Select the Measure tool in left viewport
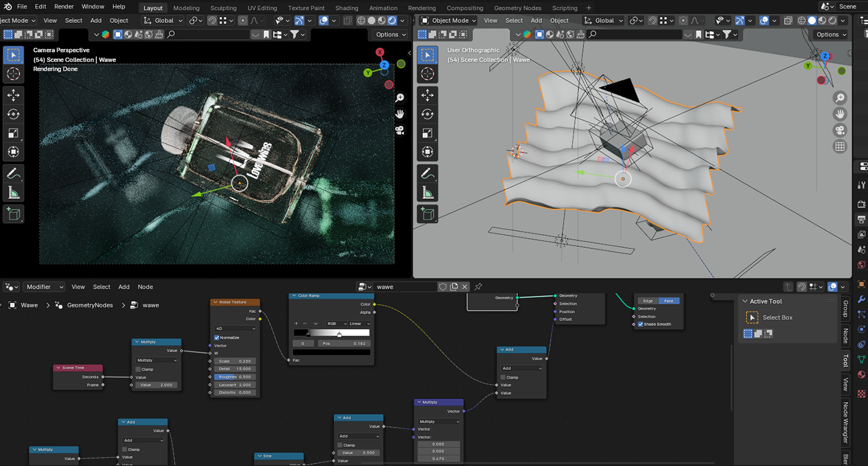Image resolution: width=868 pixels, height=466 pixels. (13, 193)
